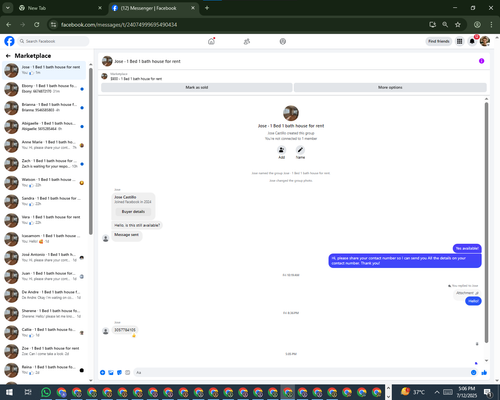Open the Sherene conversation
This screenshot has height=400, width=500.
pos(44,314)
